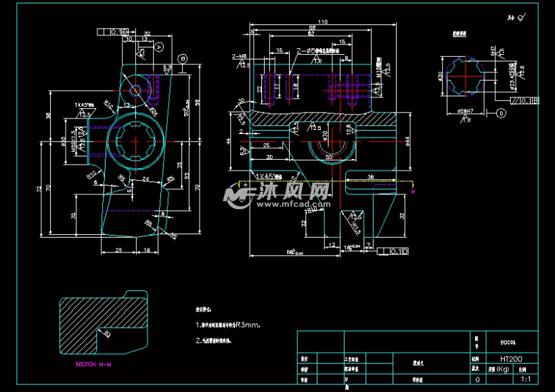Click the 1:1 scale value in title block

(x=526, y=379)
